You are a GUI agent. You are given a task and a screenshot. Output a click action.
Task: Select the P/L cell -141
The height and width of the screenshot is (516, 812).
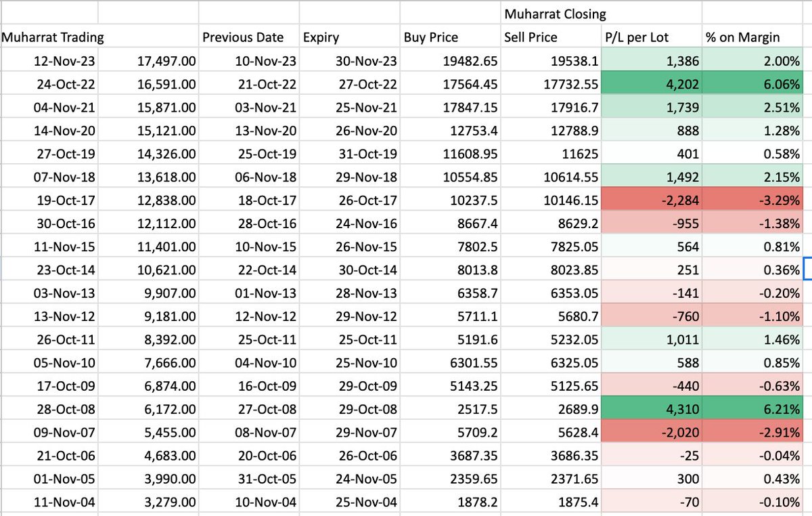pyautogui.click(x=651, y=292)
